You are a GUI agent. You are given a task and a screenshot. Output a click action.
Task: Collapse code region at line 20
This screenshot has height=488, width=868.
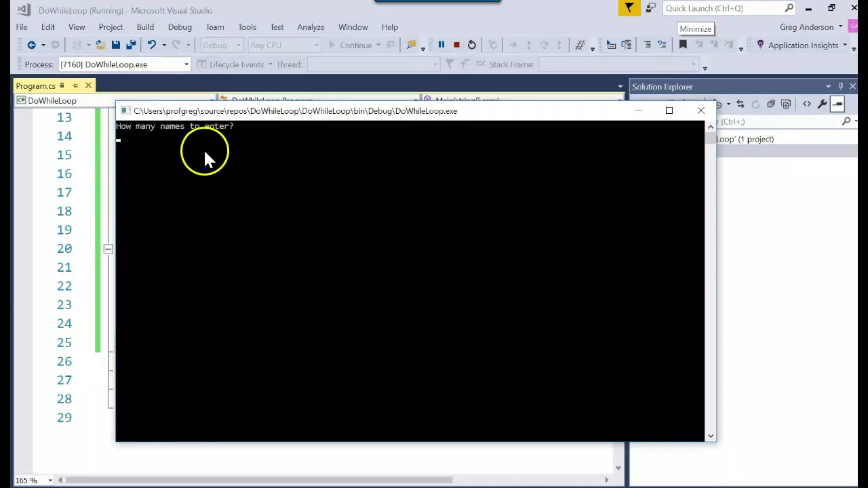click(108, 249)
